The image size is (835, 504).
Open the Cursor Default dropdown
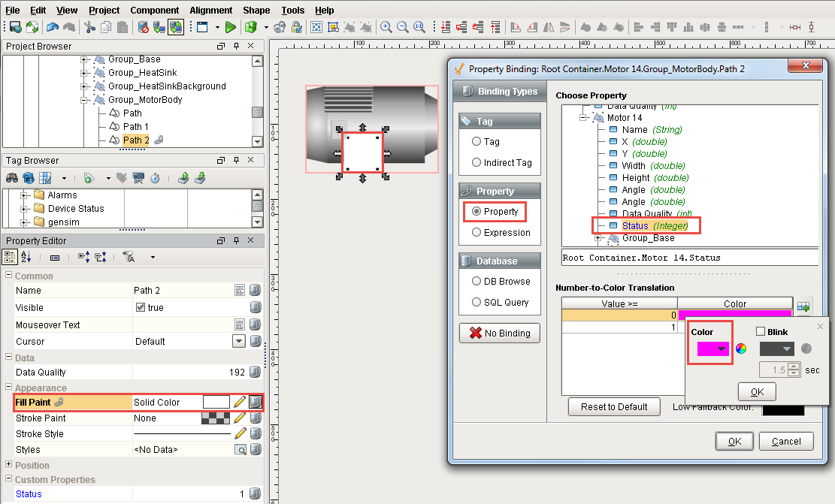[239, 342]
